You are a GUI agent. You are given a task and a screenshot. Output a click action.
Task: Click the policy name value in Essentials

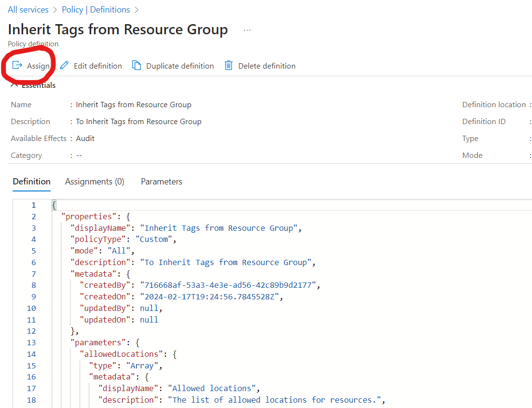[x=134, y=105]
